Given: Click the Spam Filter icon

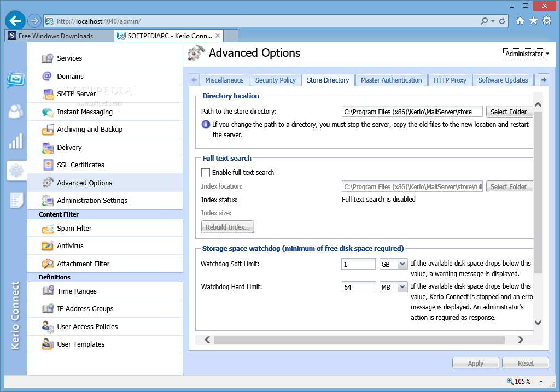Looking at the screenshot, I should (x=48, y=229).
